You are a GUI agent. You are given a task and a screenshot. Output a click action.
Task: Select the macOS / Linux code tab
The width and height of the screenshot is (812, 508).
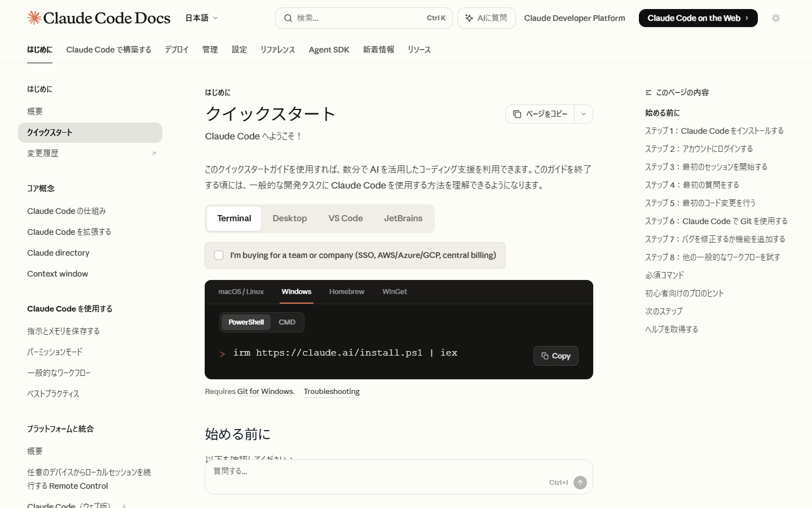(241, 292)
